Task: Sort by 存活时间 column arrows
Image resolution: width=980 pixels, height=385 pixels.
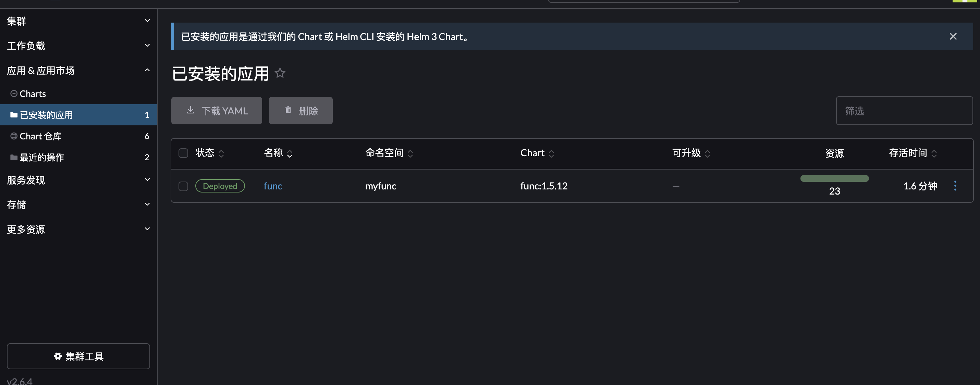Action: click(x=934, y=153)
